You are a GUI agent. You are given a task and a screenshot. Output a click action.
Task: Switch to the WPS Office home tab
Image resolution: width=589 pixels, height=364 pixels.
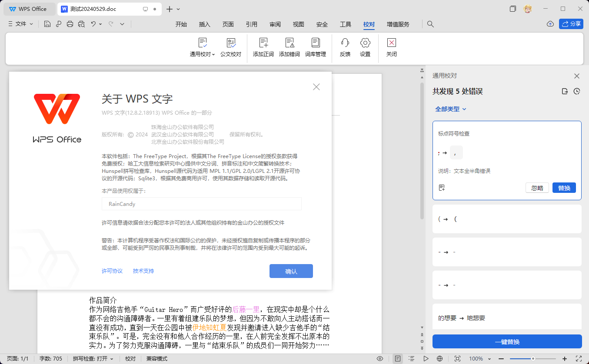tap(30, 9)
